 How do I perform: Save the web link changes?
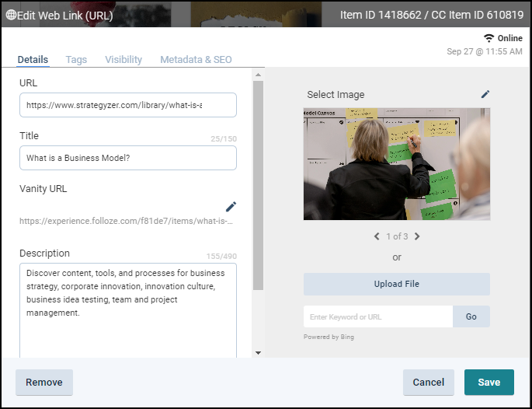pos(489,383)
